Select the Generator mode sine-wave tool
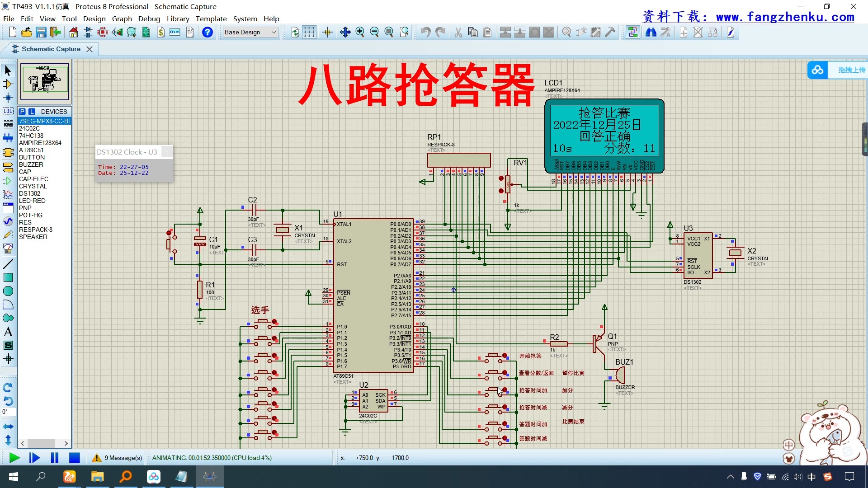868x488 pixels. click(8, 221)
